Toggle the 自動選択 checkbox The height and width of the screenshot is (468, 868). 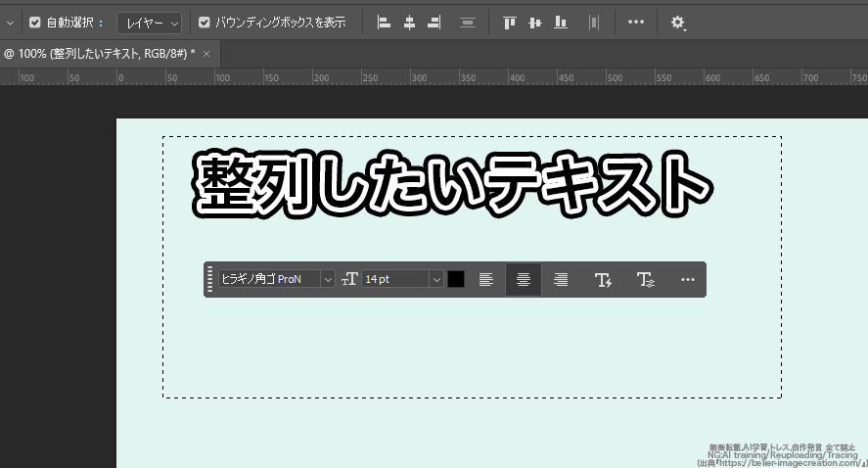coord(35,23)
